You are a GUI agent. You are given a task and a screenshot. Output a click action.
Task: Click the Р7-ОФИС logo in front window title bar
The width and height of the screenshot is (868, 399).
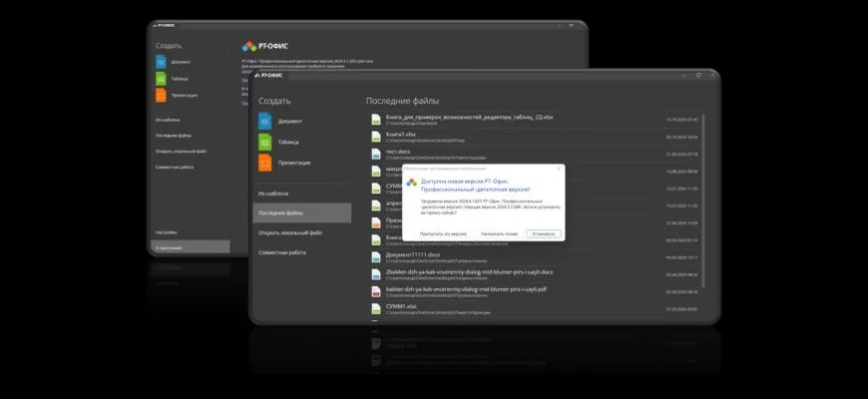coord(268,75)
